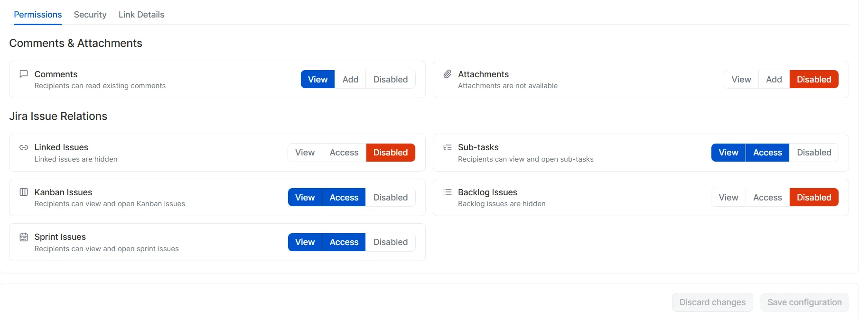Set Kanban Issues to Disabled
The image size is (868, 318).
(391, 197)
